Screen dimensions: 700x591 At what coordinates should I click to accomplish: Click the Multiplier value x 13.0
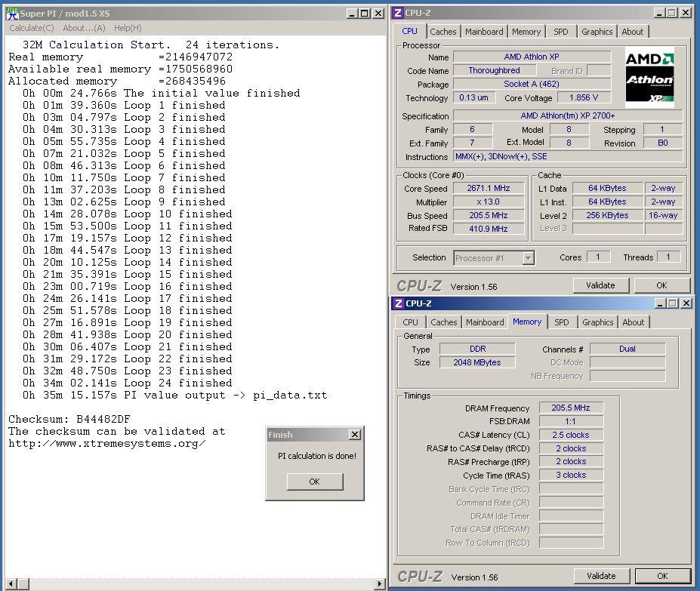[489, 202]
